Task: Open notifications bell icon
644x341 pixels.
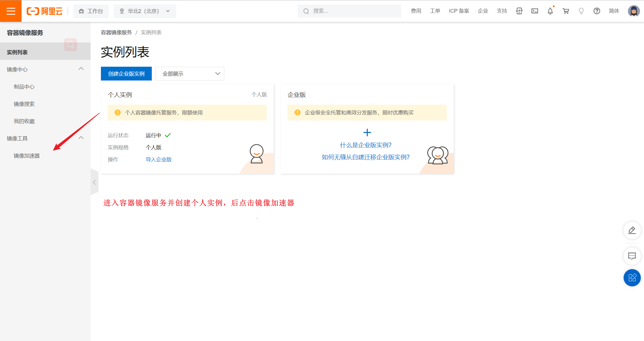Action: point(550,11)
